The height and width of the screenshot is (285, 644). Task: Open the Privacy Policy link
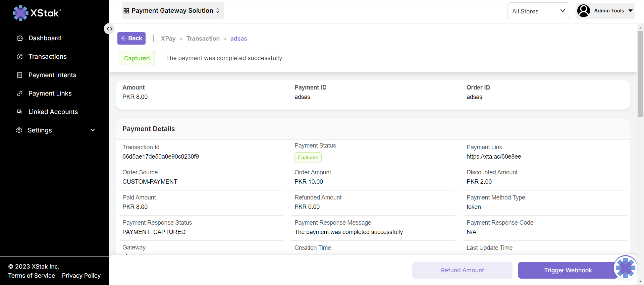(81, 276)
